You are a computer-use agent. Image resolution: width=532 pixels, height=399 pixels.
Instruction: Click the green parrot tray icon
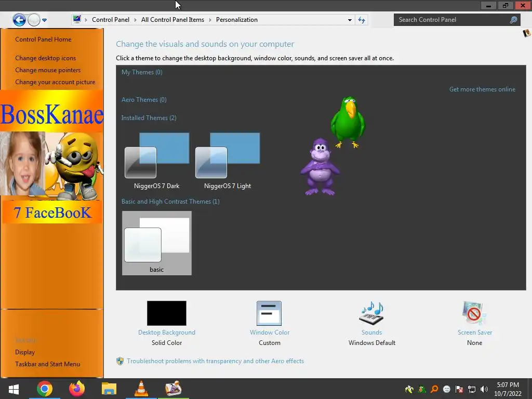coord(422,389)
